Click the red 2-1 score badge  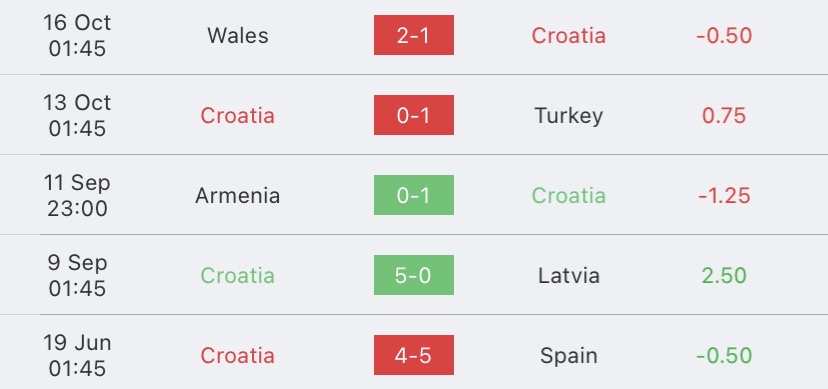pos(413,35)
